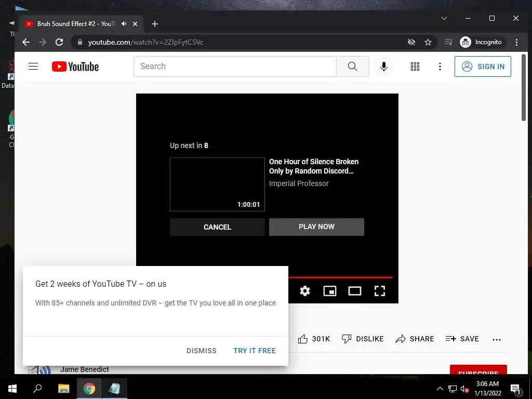Show hidden system tray icons
This screenshot has width=532, height=399.
(x=440, y=389)
